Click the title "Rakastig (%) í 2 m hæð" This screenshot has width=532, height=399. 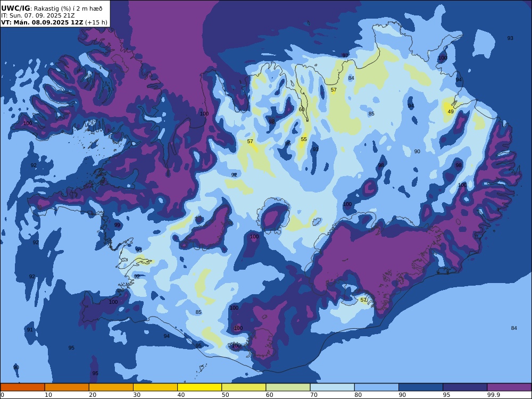[x=68, y=9]
